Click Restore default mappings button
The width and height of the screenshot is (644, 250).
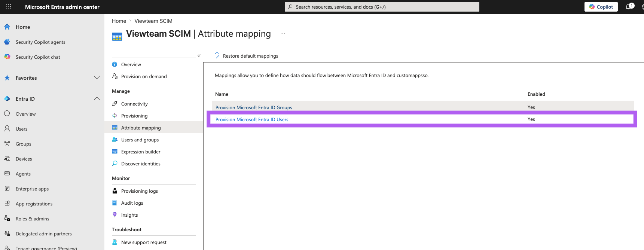click(246, 56)
